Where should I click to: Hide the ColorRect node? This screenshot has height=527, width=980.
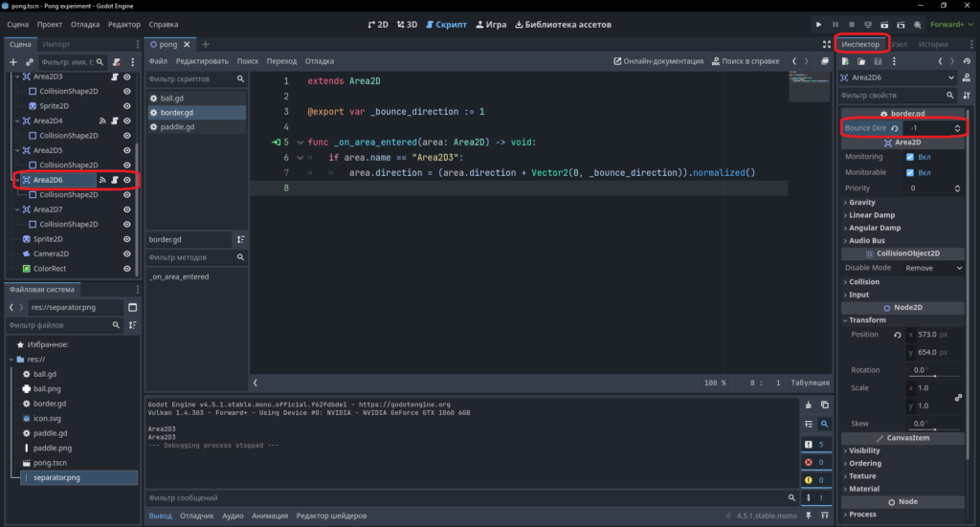coord(127,269)
